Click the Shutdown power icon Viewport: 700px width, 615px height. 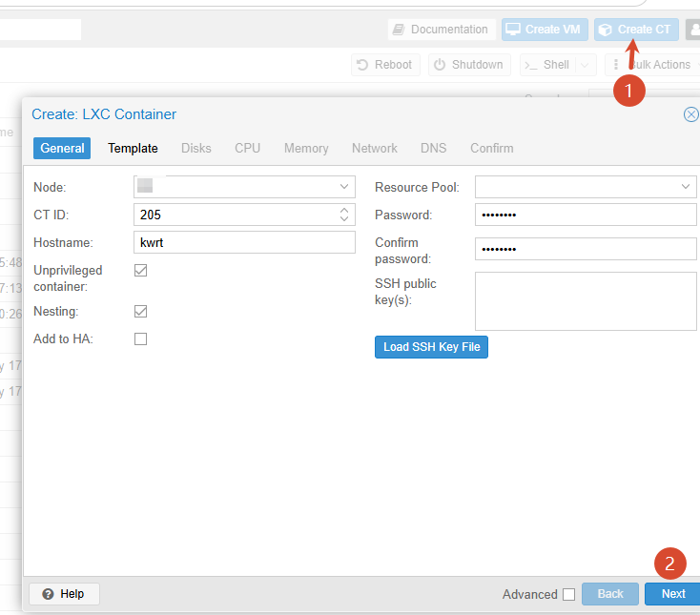pos(440,65)
